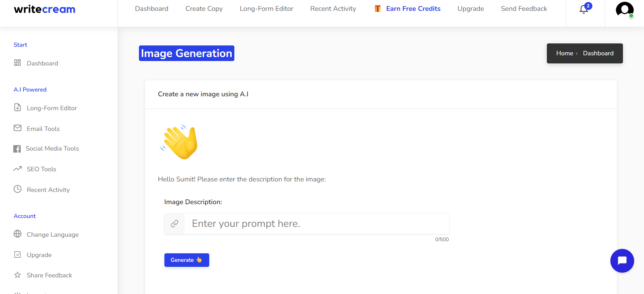
Task: Click the notification bell icon
Action: (584, 9)
